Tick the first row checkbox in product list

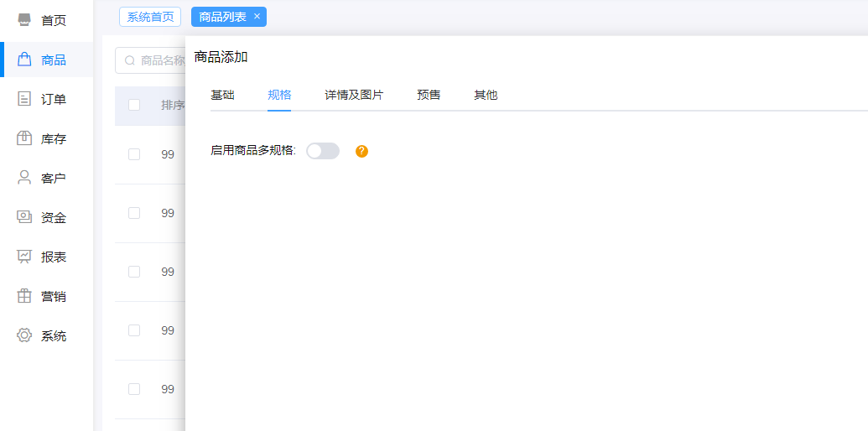click(134, 154)
